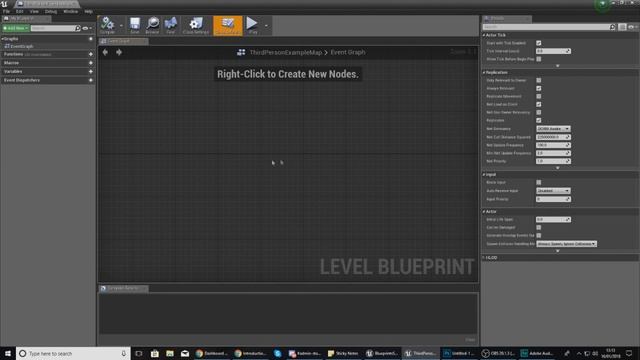Open Spawn Collision Handling Method dropdown
Viewport: 640px width, 360px height.
(x=566, y=244)
